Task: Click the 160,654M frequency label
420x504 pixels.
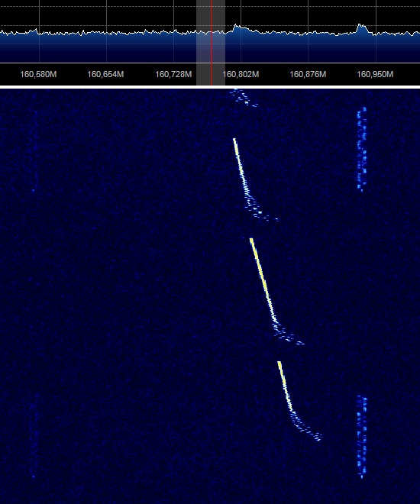Action: (x=105, y=74)
